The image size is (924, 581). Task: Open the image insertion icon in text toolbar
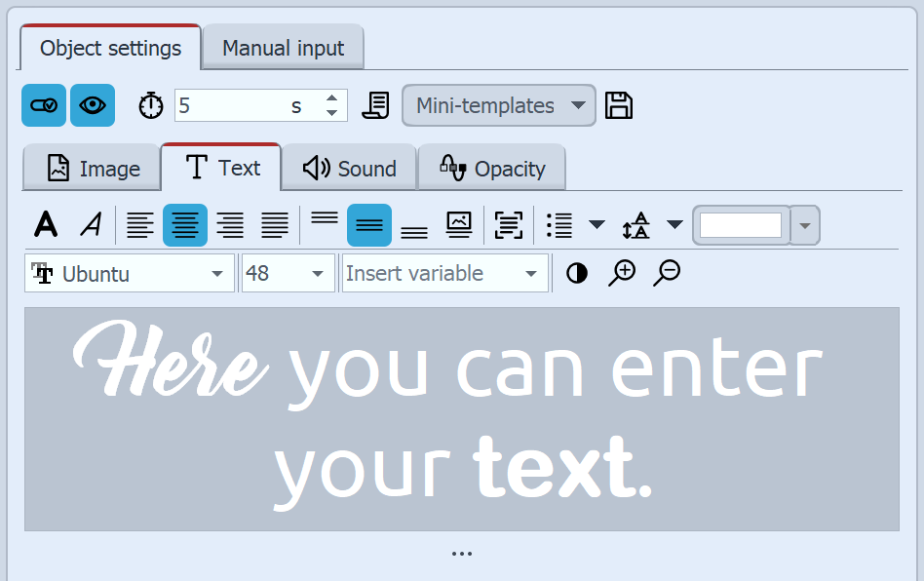(x=458, y=224)
